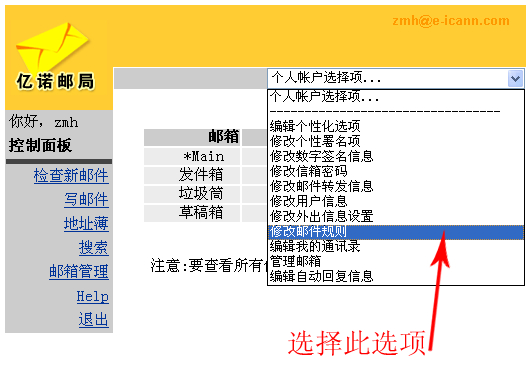Click the Help link

click(93, 297)
